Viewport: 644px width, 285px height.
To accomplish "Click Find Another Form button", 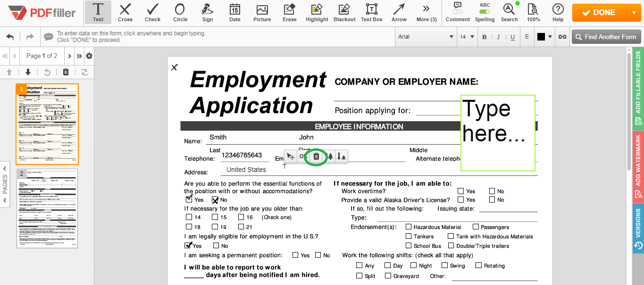I will pyautogui.click(x=606, y=37).
